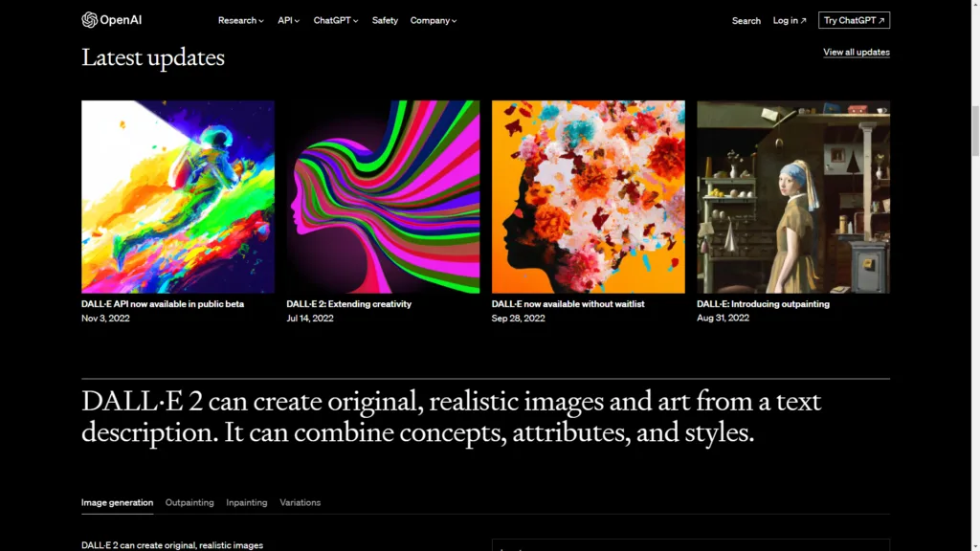Click the scrollbar down arrow
This screenshot has width=980, height=551.
tap(975, 546)
